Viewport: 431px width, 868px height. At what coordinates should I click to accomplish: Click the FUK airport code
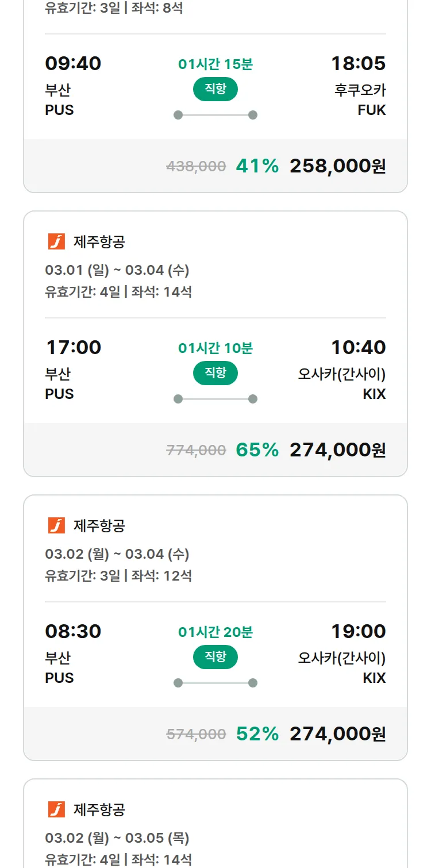371,110
